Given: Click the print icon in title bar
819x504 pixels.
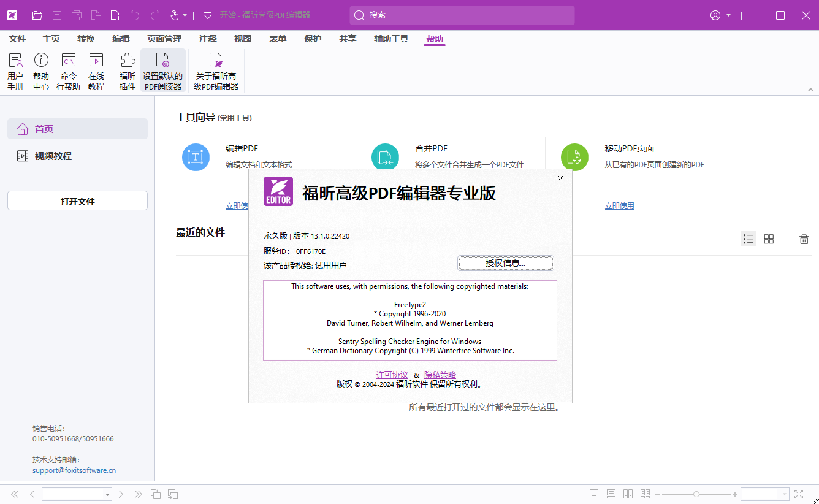Looking at the screenshot, I should 77,15.
